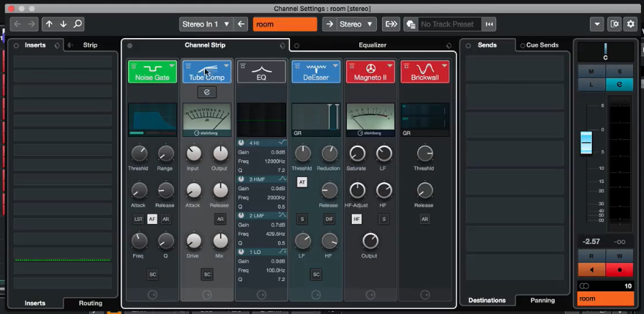The image size is (644, 314).
Task: Toggle the Record Enable red button
Action: pos(619,270)
